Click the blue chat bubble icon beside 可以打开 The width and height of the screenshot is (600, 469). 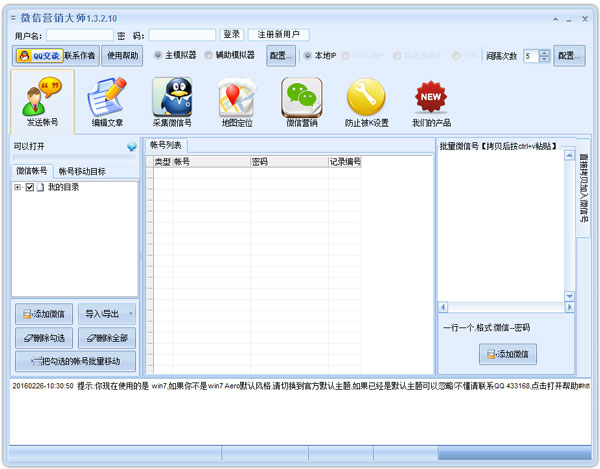(x=132, y=147)
